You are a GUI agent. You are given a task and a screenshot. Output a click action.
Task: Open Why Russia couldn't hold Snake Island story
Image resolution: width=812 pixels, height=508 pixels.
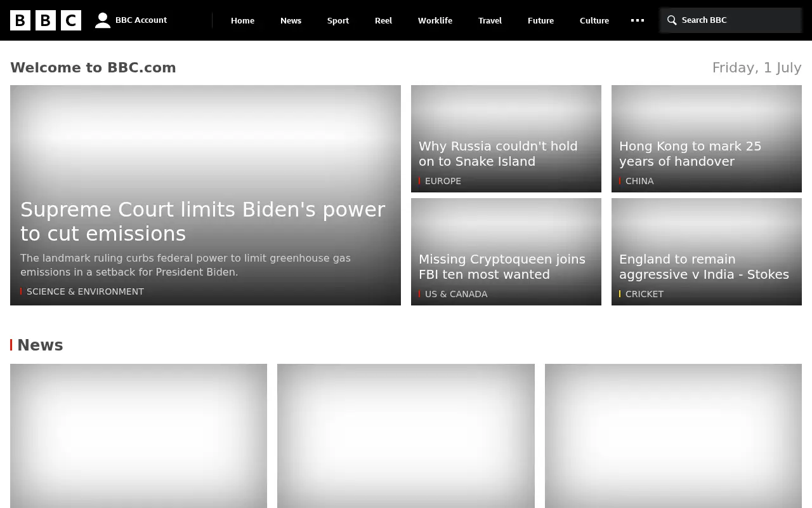(x=498, y=154)
